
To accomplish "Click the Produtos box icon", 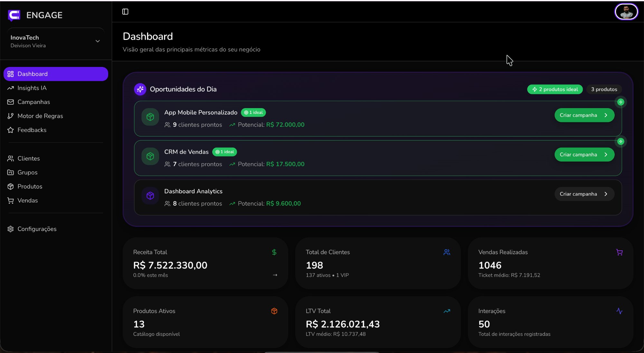I will tap(10, 186).
